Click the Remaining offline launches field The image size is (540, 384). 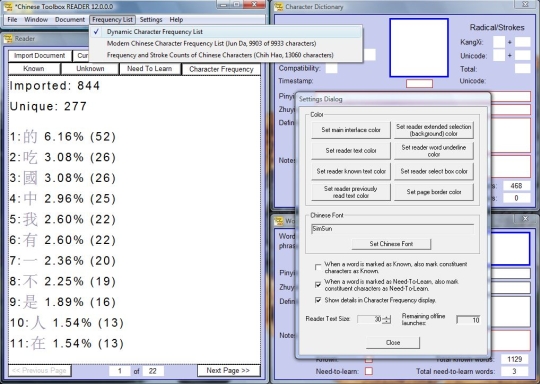tap(468, 320)
